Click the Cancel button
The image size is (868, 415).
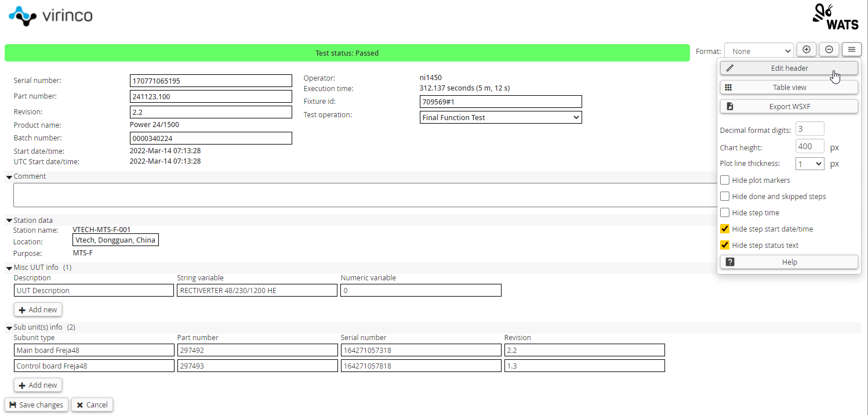92,405
